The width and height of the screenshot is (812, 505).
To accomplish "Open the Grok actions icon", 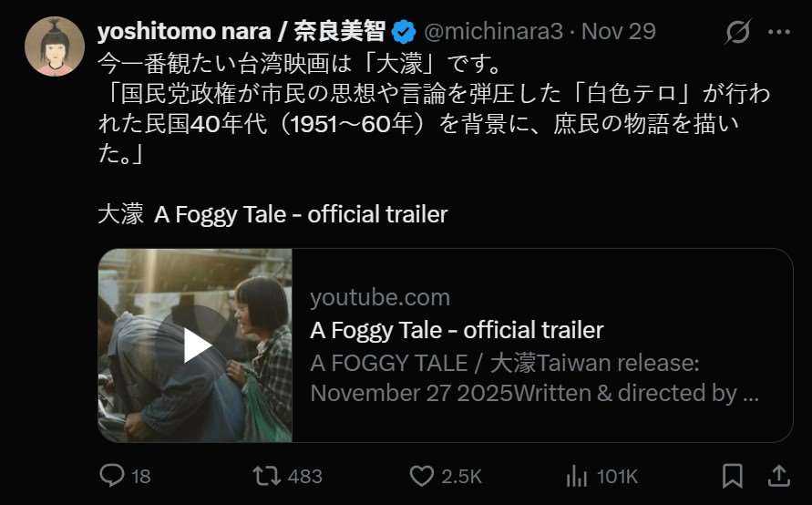I will (x=736, y=32).
